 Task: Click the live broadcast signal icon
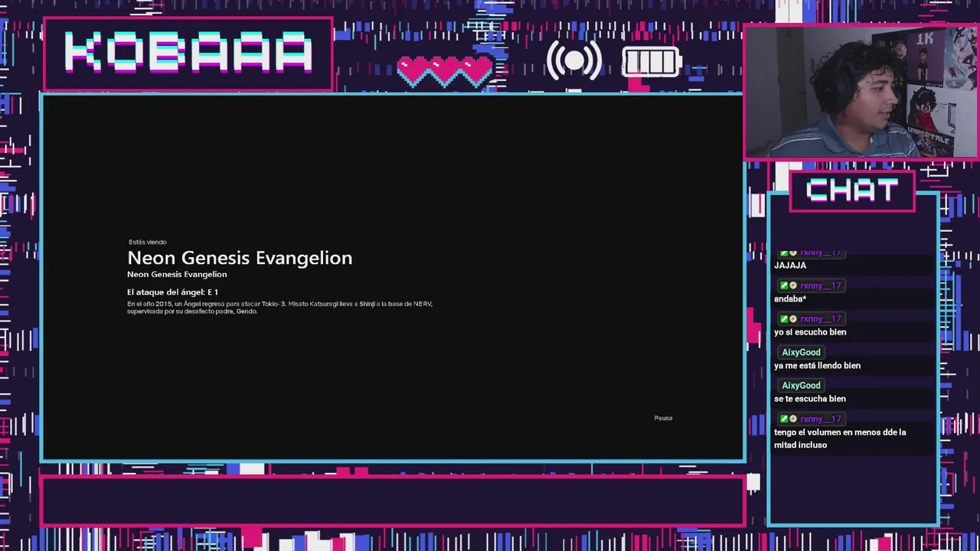[x=574, y=60]
